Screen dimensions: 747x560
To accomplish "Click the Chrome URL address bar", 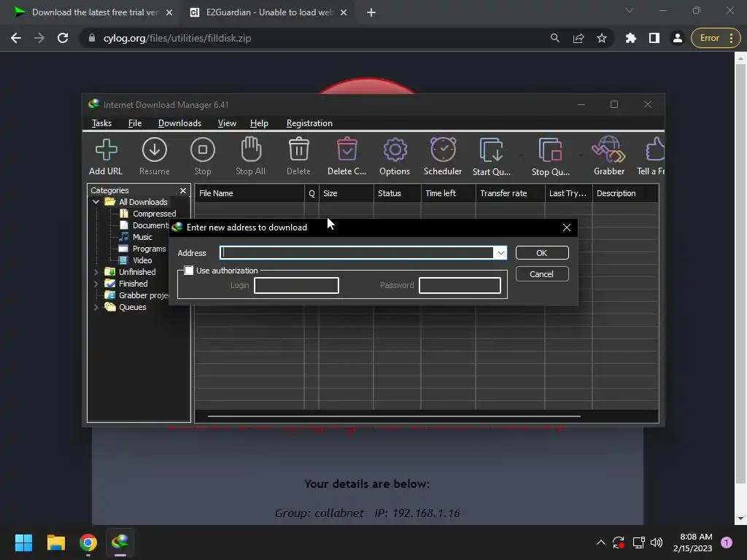I will [x=314, y=38].
